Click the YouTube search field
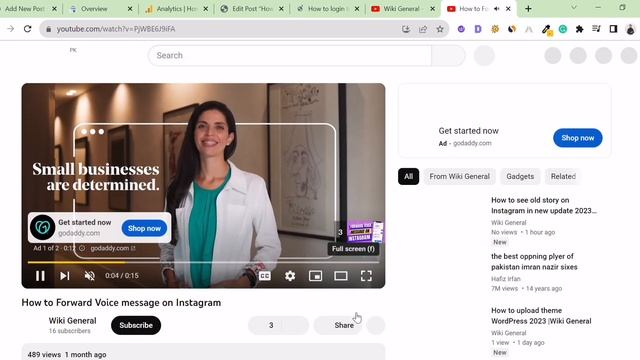Screen dimensions: 640x360 (289, 56)
